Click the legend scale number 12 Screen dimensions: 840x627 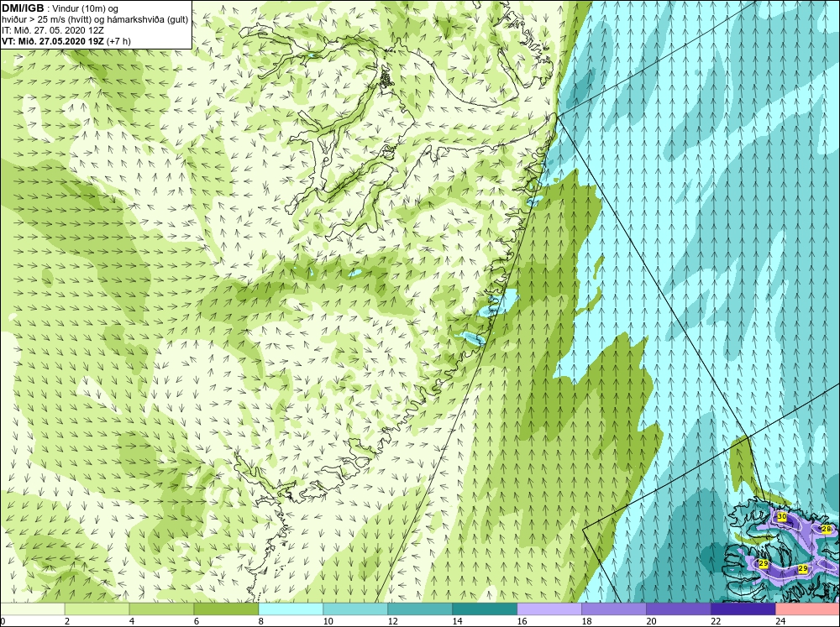392,621
